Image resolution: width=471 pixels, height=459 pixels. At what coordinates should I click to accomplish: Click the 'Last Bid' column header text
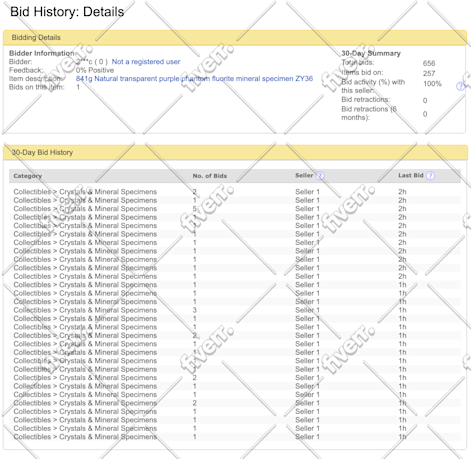point(411,175)
